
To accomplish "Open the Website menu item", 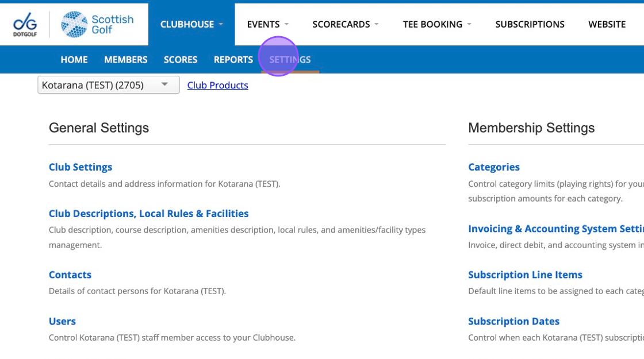I will (607, 24).
